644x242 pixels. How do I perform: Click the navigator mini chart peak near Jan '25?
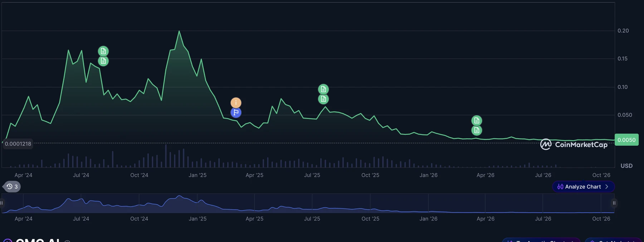tap(179, 196)
